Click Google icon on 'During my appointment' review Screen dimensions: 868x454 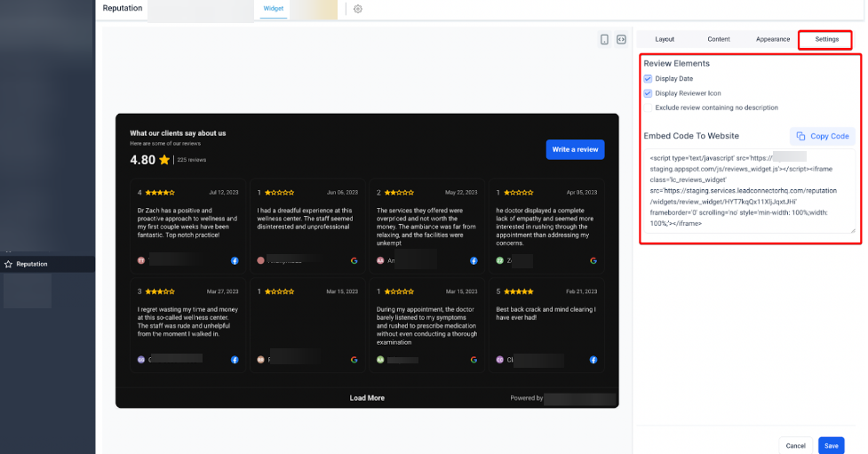[x=474, y=360]
